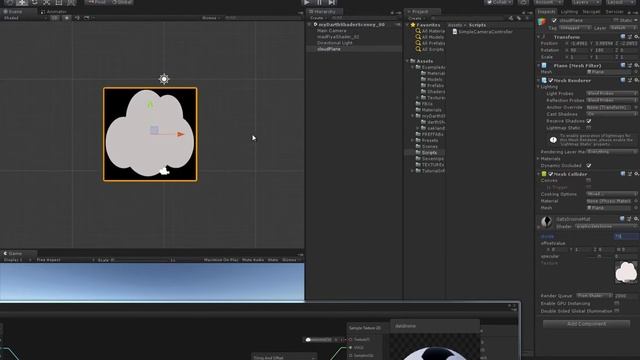Click the Mesh Filter component icon
Image resolution: width=640 pixels, height=360 pixels.
tap(544, 65)
